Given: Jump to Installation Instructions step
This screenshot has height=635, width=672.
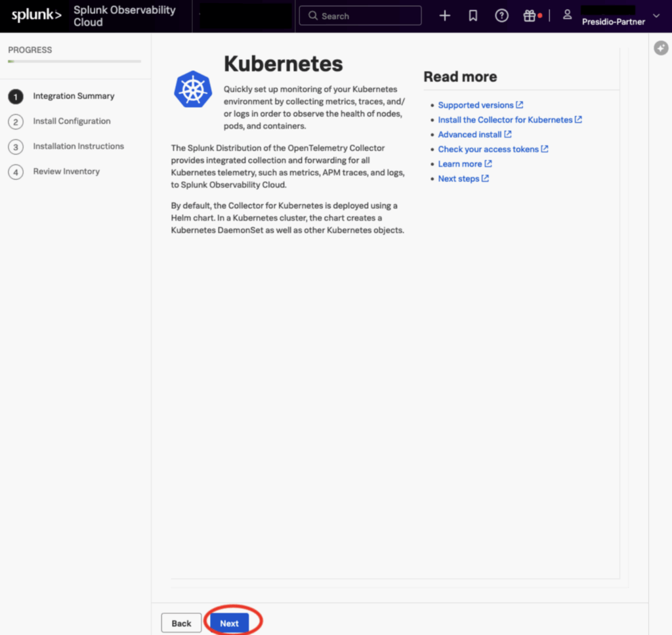Looking at the screenshot, I should [x=78, y=146].
